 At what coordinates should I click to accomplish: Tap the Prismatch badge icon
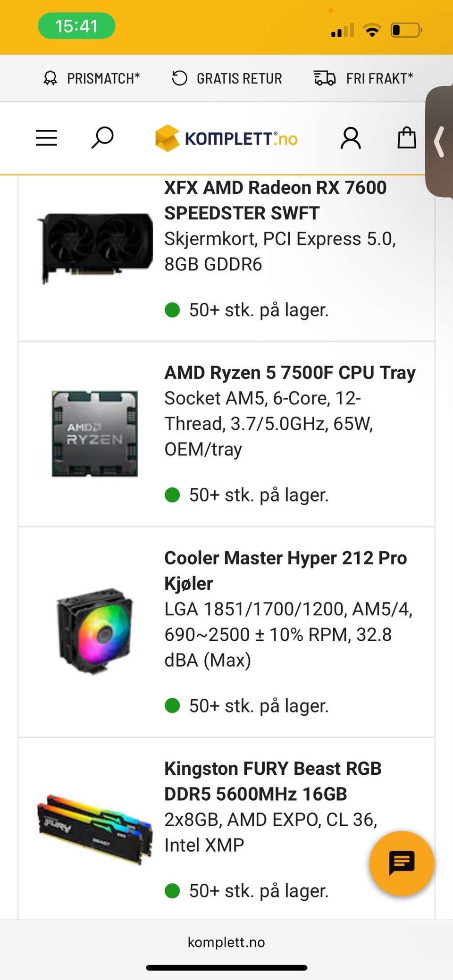[50, 78]
